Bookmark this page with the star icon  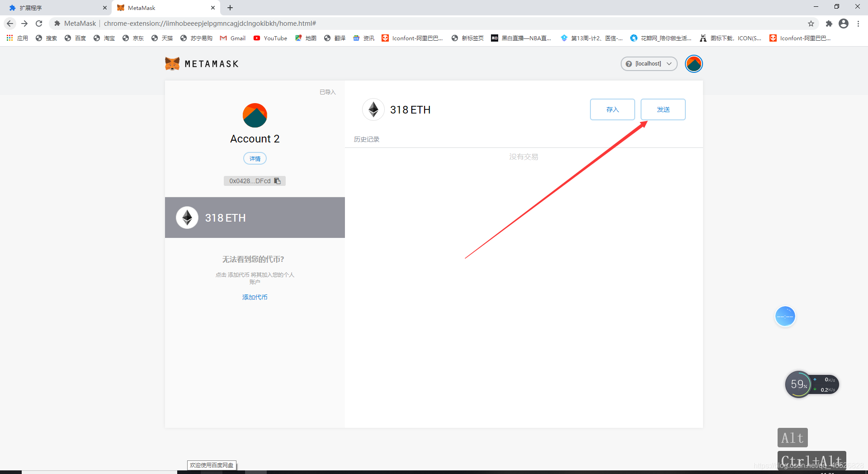coord(811,24)
